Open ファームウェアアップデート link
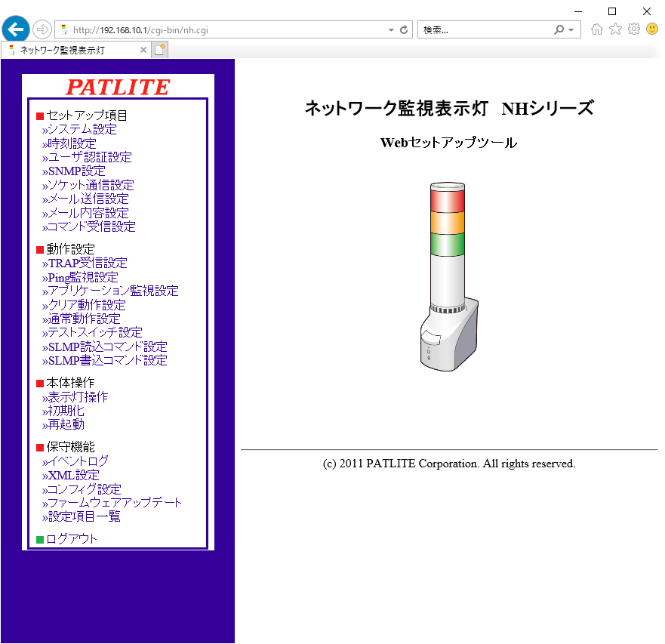Screen dimensions: 665x644 112,503
